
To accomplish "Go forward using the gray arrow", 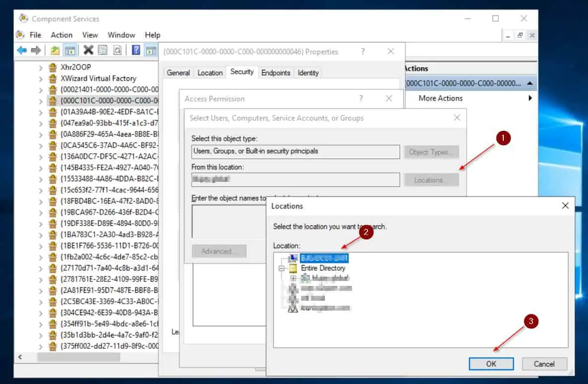I will (36, 50).
